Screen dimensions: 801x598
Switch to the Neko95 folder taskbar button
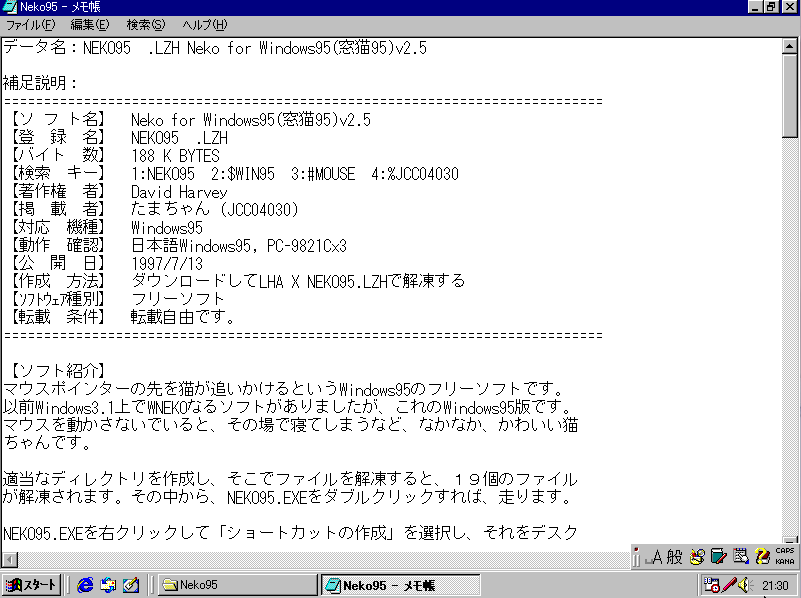[x=238, y=585]
